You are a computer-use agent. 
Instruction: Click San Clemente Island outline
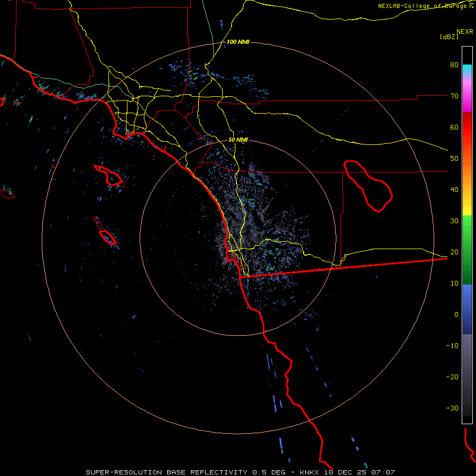coord(106,231)
